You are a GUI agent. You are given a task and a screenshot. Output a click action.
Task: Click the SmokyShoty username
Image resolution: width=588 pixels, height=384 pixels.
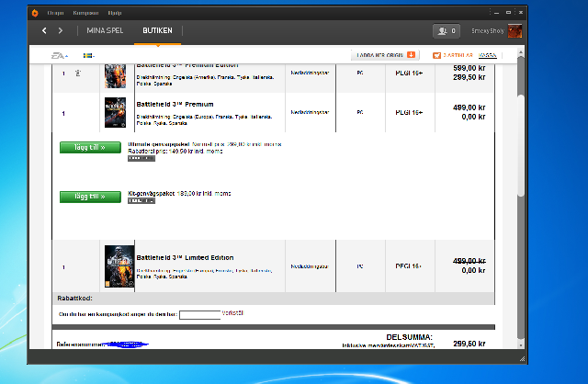[x=488, y=30]
